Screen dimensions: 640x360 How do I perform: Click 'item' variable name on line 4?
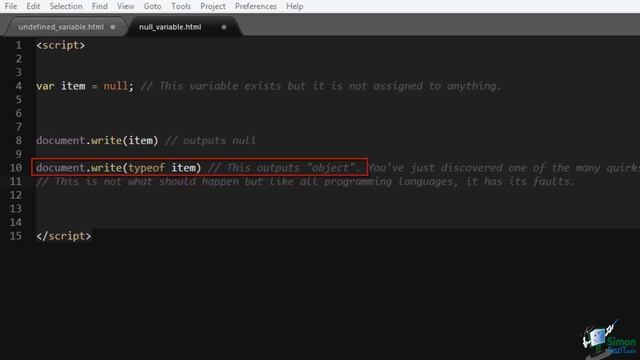(x=73, y=86)
